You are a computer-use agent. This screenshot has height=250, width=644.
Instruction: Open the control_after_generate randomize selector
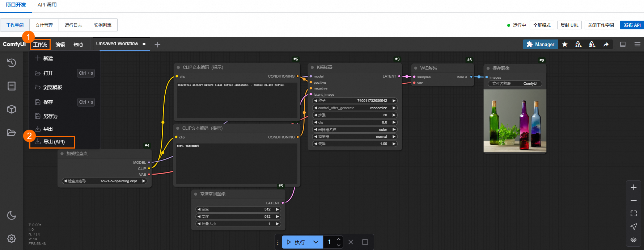[355, 108]
